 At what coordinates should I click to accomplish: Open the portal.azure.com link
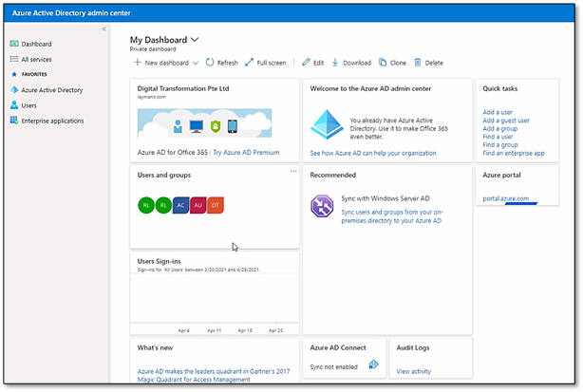[x=506, y=198]
